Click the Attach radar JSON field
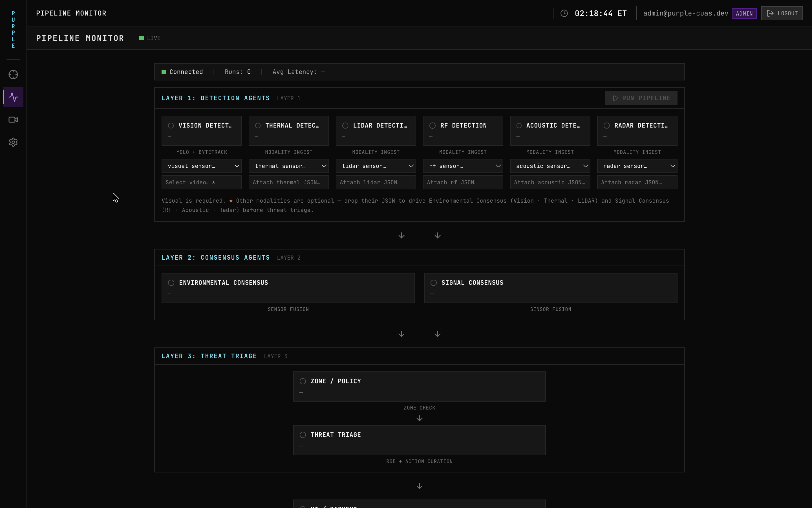The image size is (812, 508). pos(637,182)
